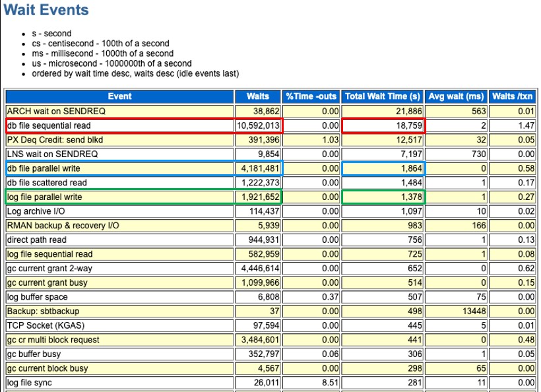Click total wait time value 12,517
The height and width of the screenshot is (392, 541).
[x=409, y=140]
